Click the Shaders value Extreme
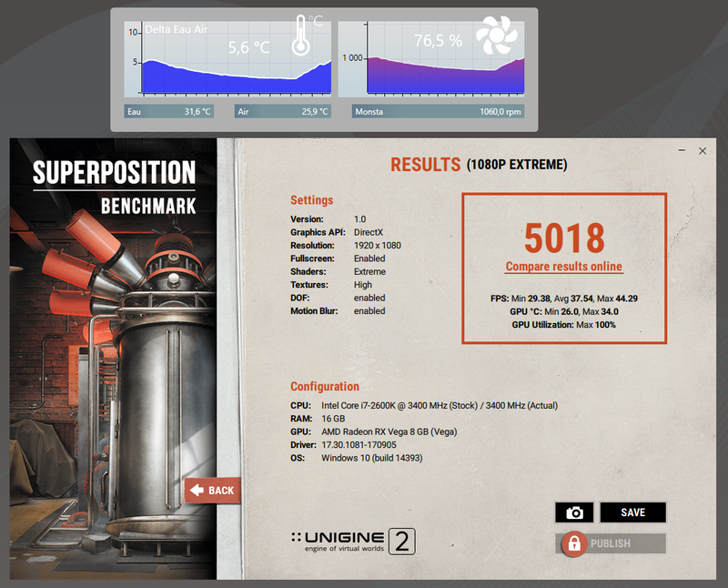 (x=370, y=271)
